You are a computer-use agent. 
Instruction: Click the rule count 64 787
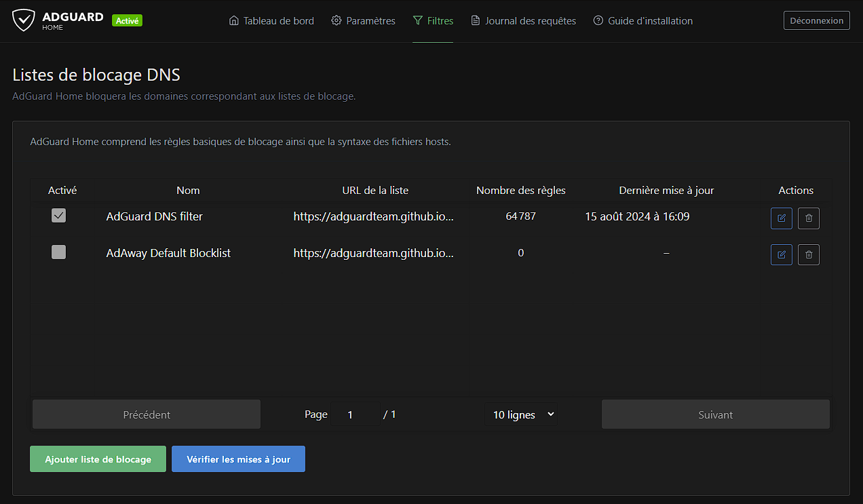pyautogui.click(x=521, y=217)
